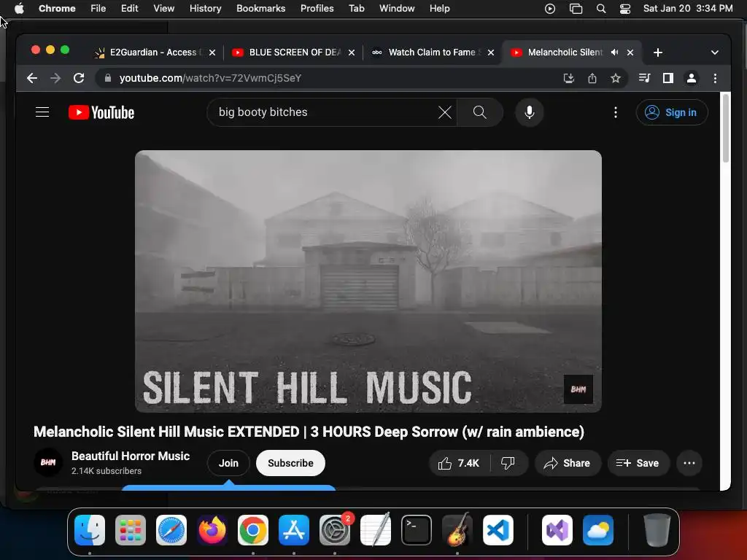This screenshot has height=560, width=747.
Task: Open the Chrome side panel
Action: click(x=668, y=78)
